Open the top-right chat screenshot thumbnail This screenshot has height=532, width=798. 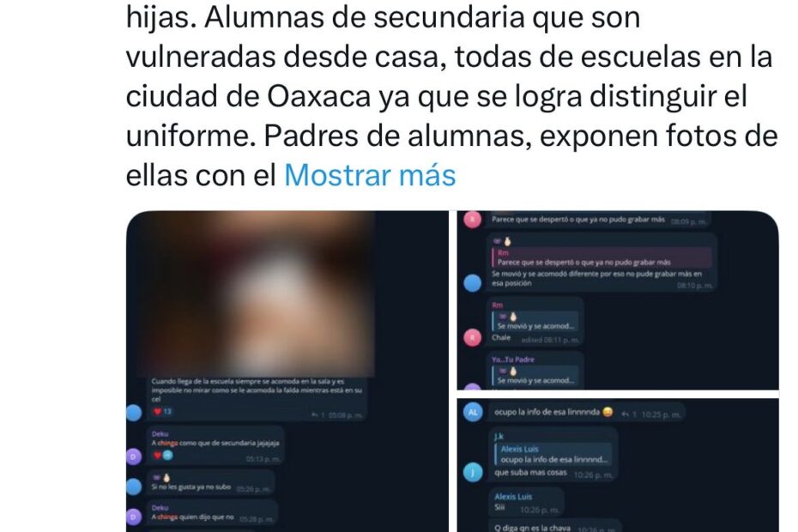pyautogui.click(x=618, y=300)
